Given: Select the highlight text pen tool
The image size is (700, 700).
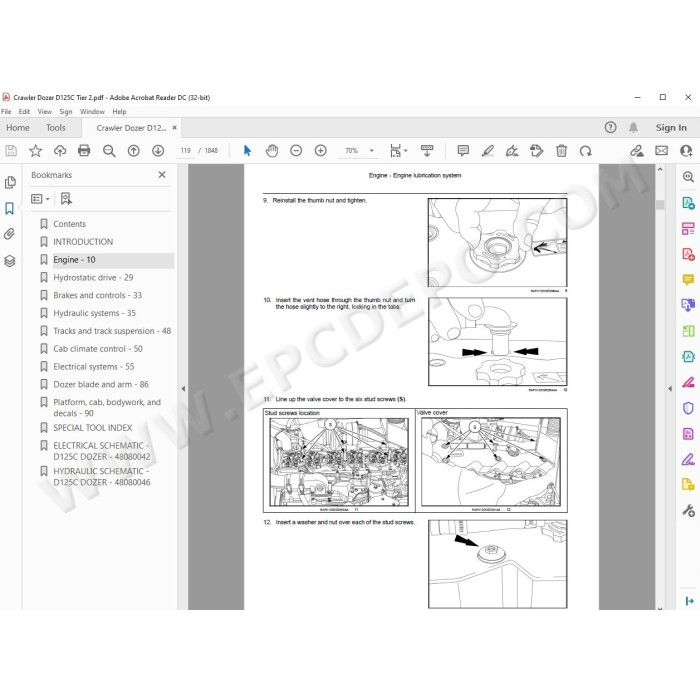Looking at the screenshot, I should (x=488, y=151).
